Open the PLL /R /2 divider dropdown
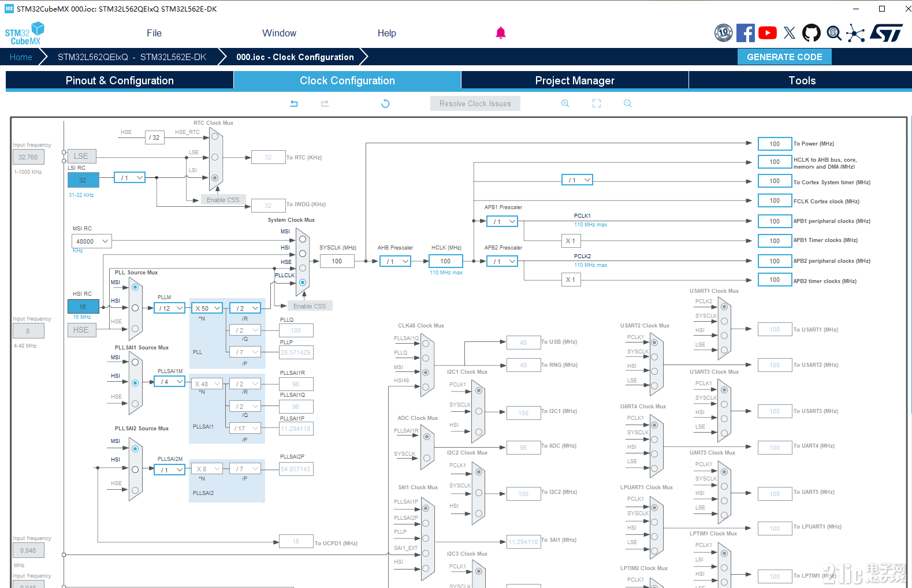912x588 pixels. click(246, 308)
